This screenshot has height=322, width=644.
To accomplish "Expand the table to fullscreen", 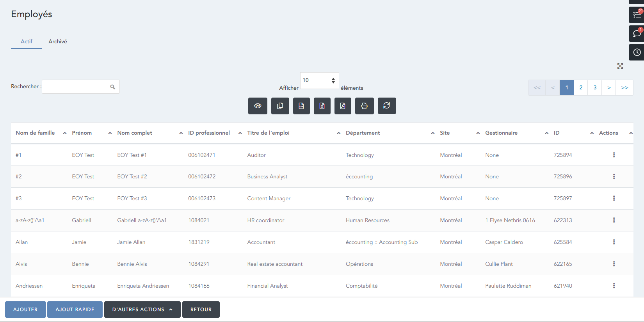I will [x=620, y=66].
